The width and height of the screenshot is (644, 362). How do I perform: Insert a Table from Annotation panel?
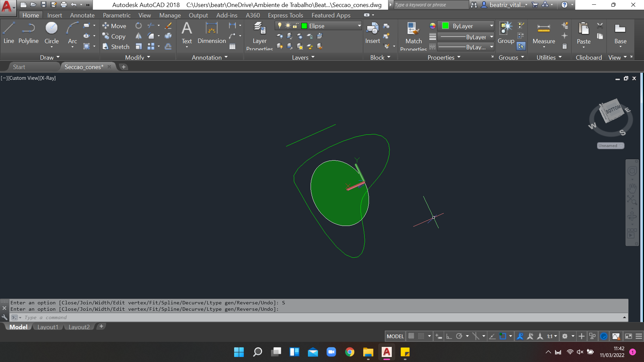pos(232,46)
